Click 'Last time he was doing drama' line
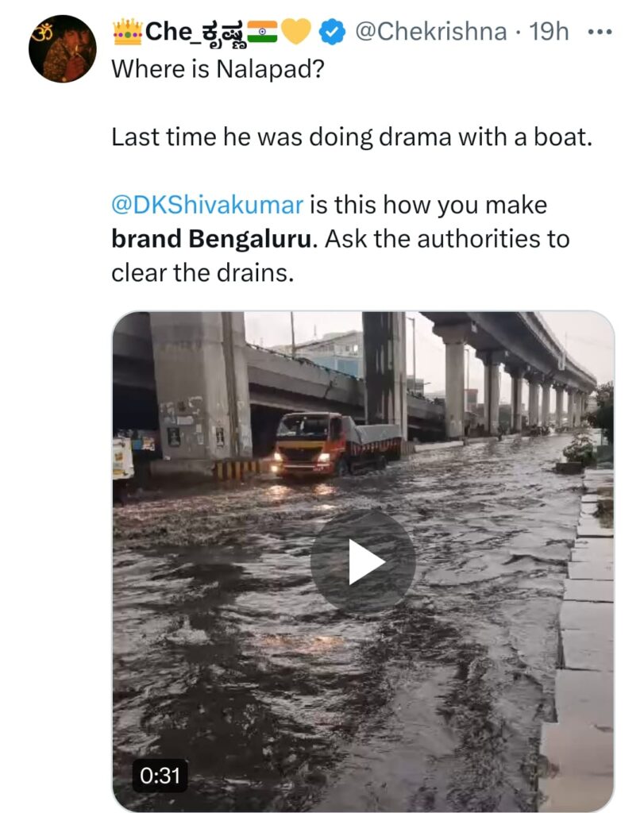 tap(352, 137)
